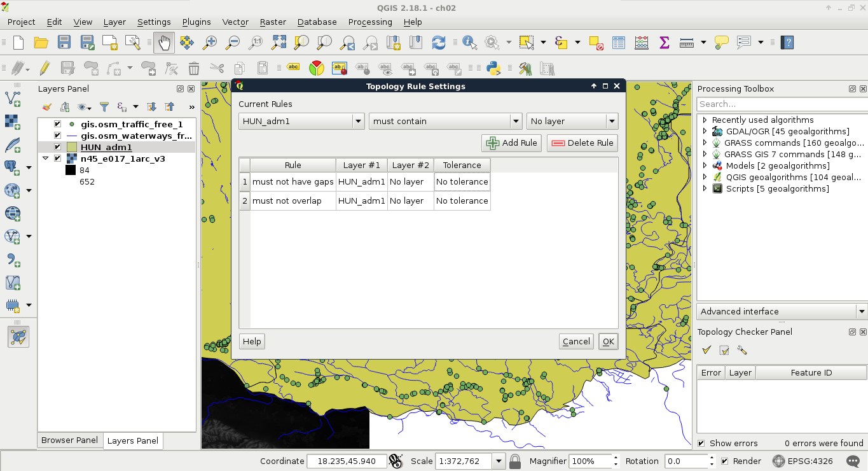Toggle the Show errors checkbox
This screenshot has height=471, width=868.
coord(701,443)
